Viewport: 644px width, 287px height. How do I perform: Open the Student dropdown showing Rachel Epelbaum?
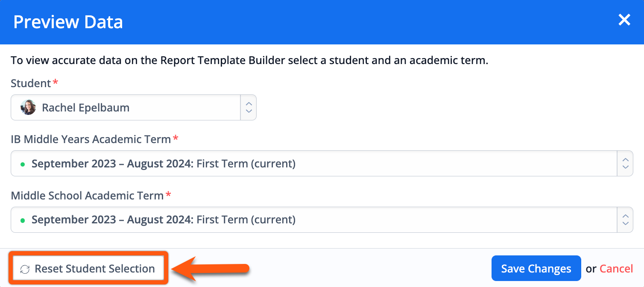tap(134, 108)
